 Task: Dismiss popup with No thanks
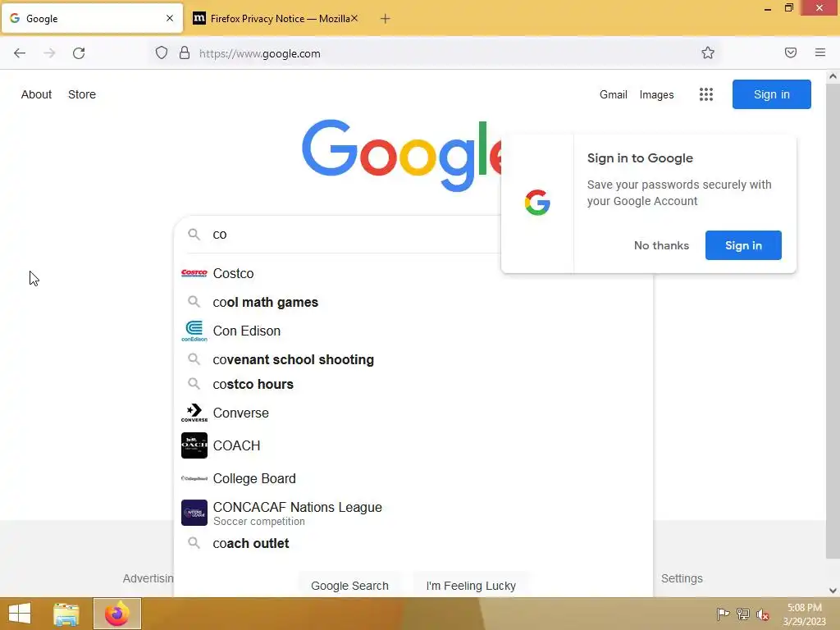point(661,245)
